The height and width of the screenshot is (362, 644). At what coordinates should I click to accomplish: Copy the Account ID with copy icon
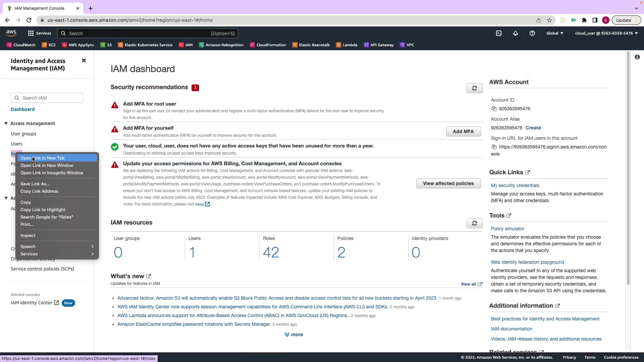point(494,109)
